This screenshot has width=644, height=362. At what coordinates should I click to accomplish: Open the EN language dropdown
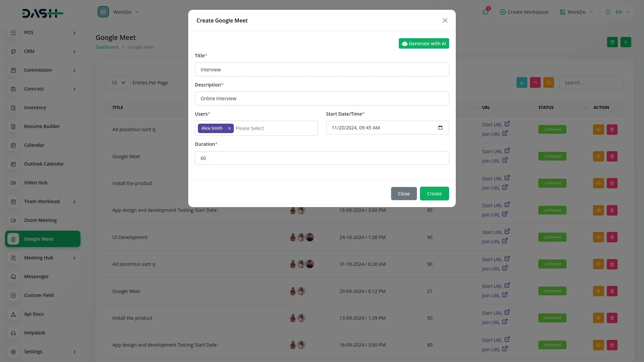tap(618, 12)
